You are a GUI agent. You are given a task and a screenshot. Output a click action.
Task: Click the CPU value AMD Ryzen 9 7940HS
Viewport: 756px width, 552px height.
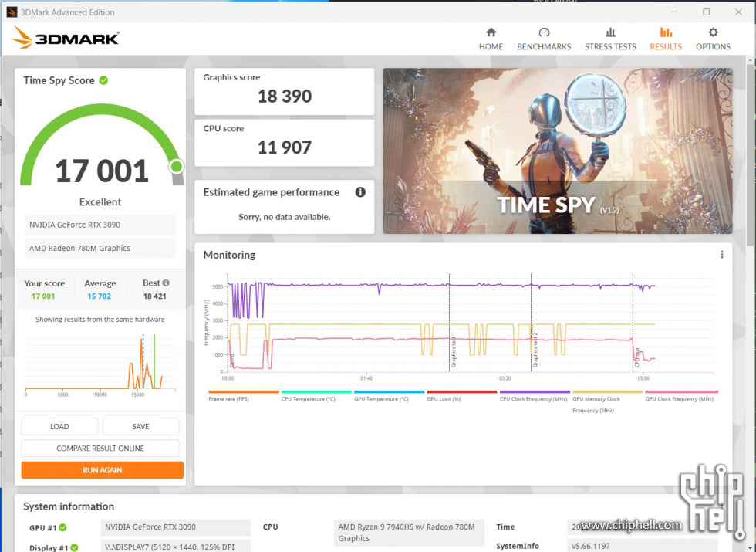408,533
